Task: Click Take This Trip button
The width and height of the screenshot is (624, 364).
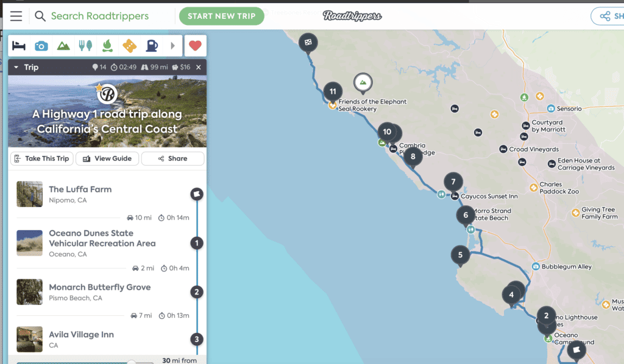Action: click(x=42, y=158)
